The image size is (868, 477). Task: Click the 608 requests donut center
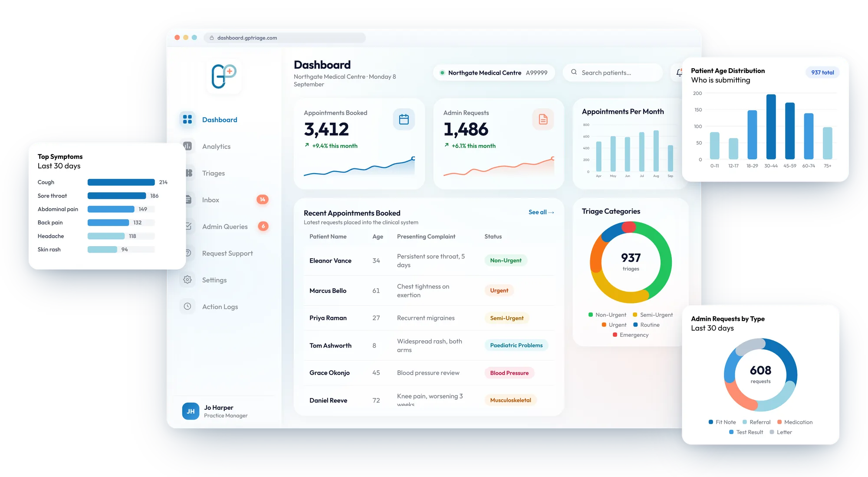tap(760, 375)
